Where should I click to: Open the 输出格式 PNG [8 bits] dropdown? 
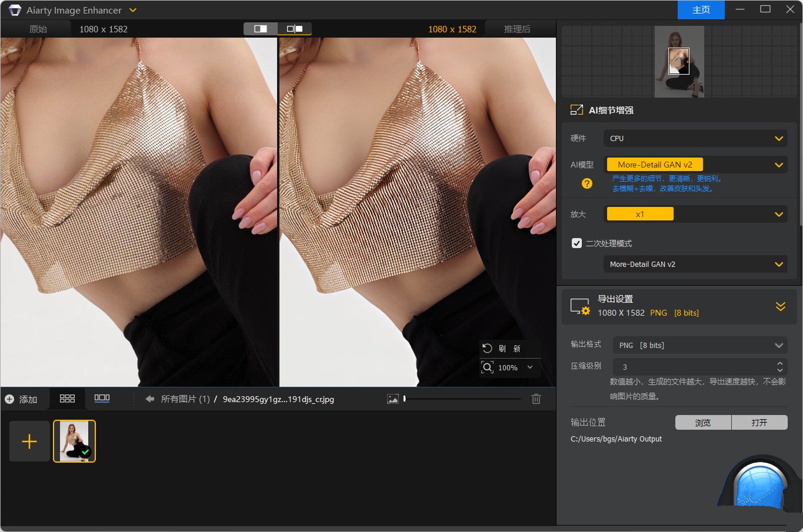click(700, 345)
